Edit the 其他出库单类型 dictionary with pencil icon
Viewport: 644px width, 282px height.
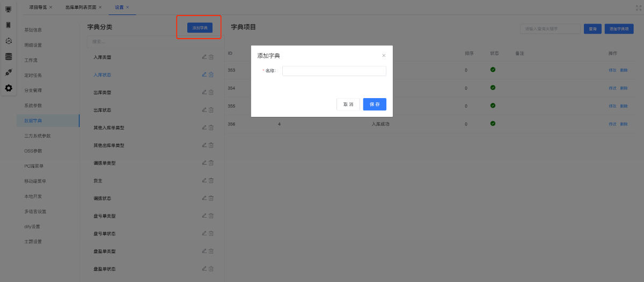pos(204,145)
